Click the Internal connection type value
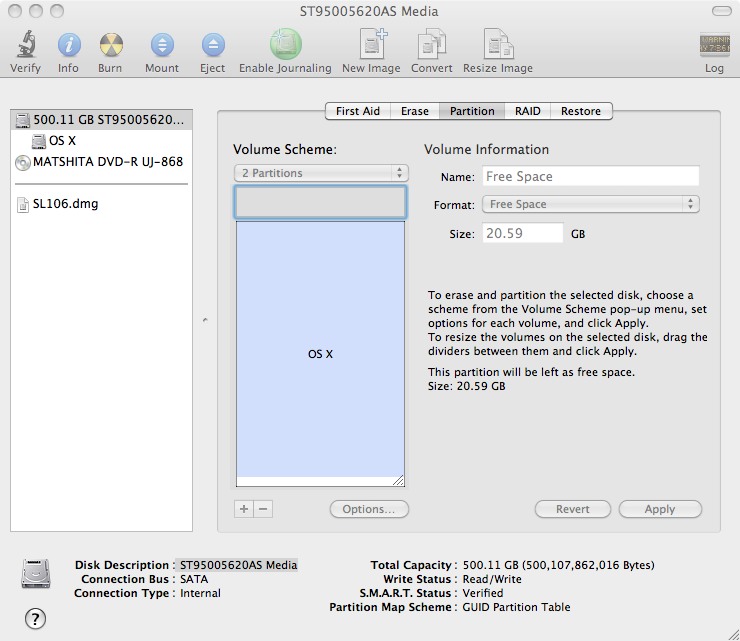 200,593
